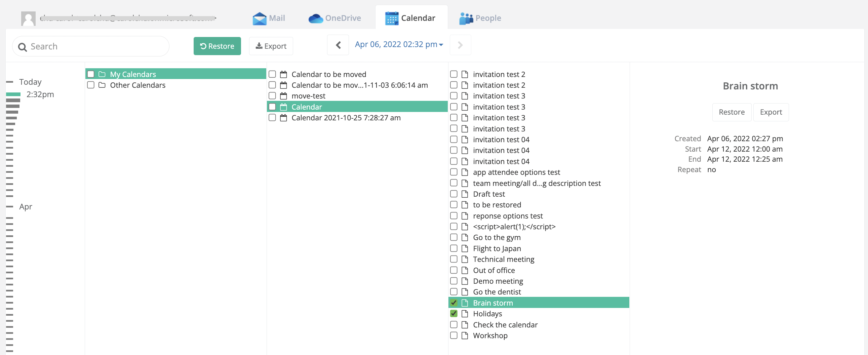Click the user avatar icon
868x355 pixels.
(x=28, y=18)
